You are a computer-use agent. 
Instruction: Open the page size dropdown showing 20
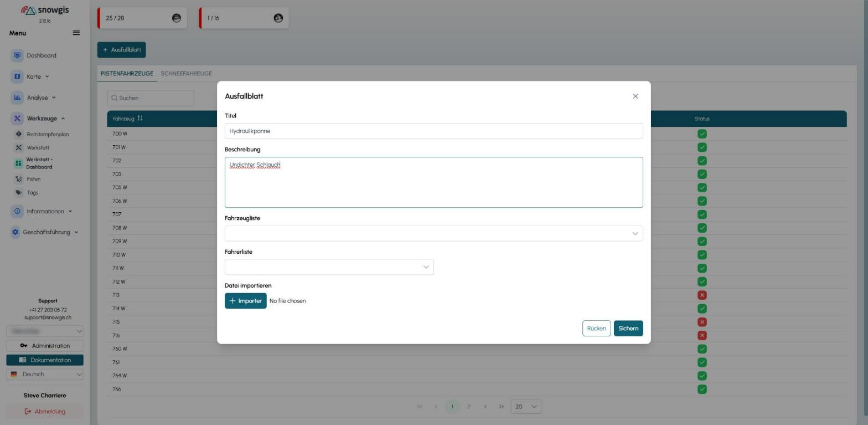(x=526, y=407)
